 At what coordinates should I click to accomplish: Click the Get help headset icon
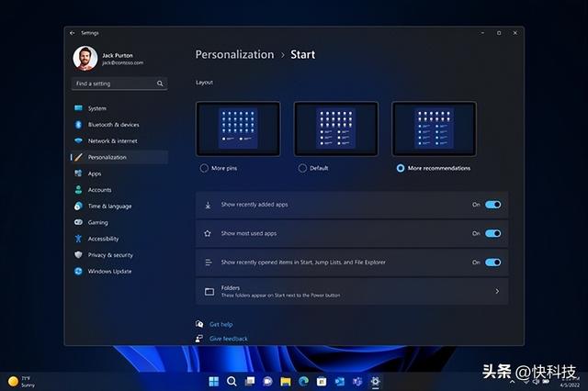tap(199, 324)
